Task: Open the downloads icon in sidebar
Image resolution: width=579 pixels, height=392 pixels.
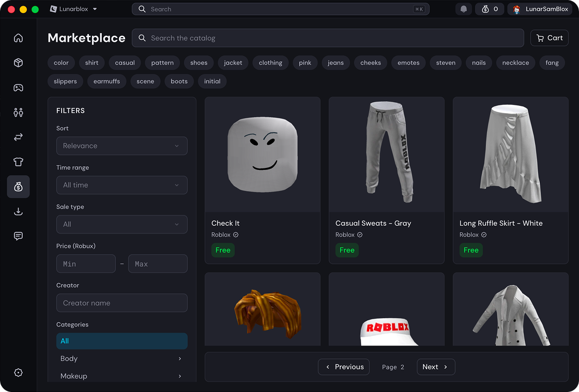Action: point(18,211)
